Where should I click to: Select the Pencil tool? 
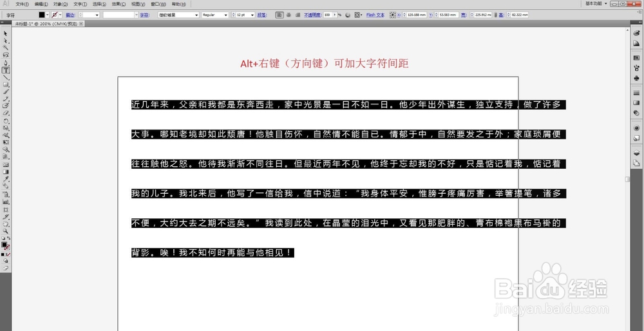pyautogui.click(x=6, y=99)
